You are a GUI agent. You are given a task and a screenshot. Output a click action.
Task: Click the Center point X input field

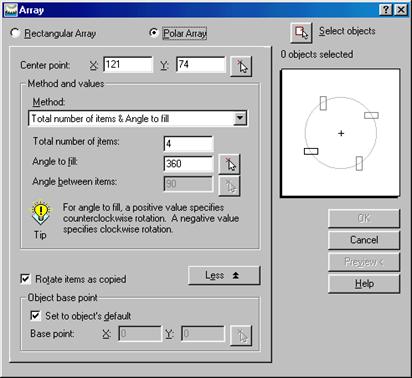point(128,64)
